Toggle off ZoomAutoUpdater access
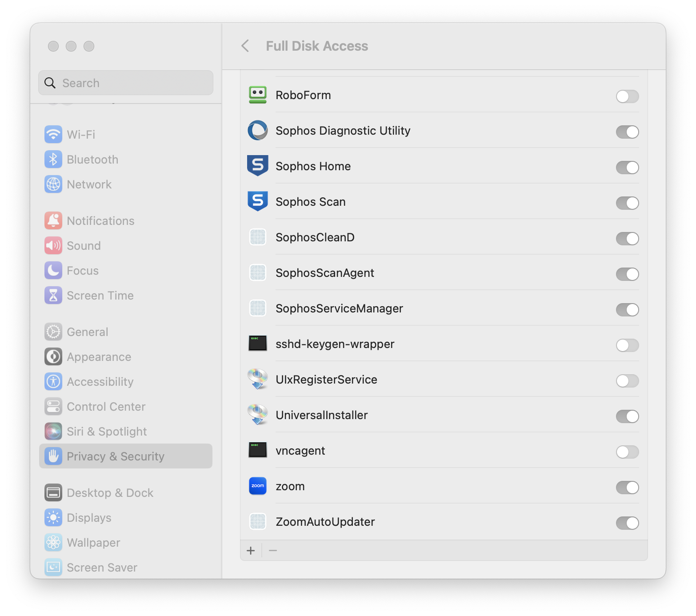The height and width of the screenshot is (616, 696). point(627,523)
